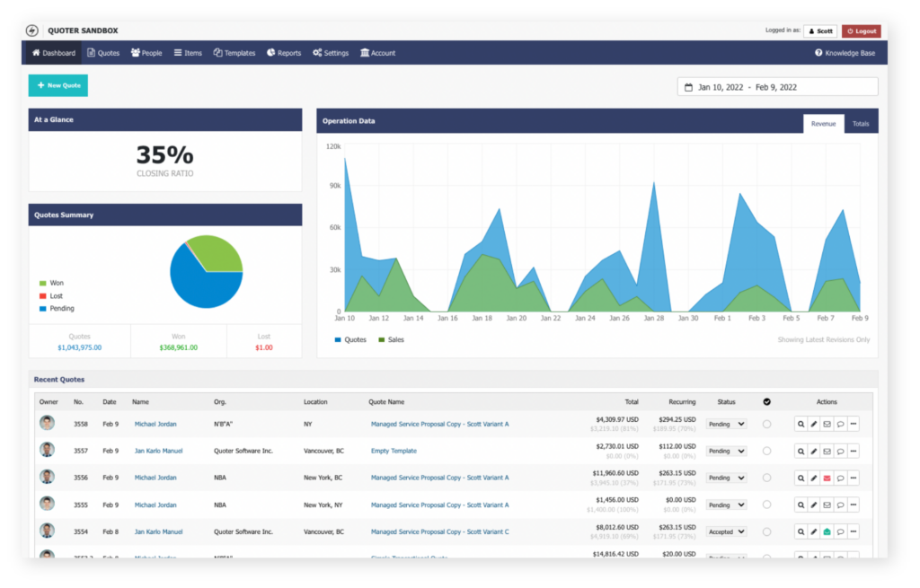Open the Accepted status dropdown for quote 3554

click(726, 531)
